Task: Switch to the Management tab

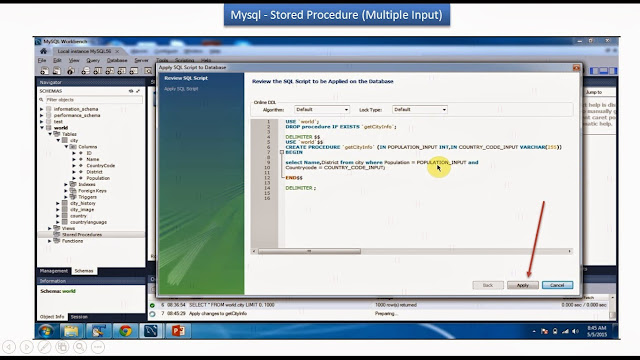Action: (x=54, y=271)
